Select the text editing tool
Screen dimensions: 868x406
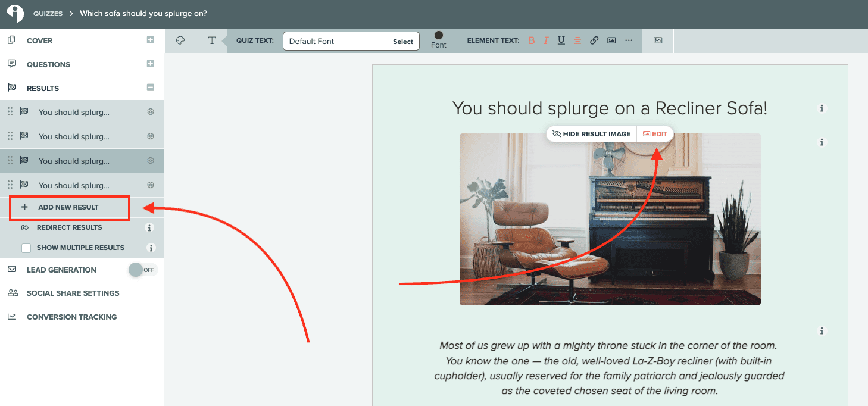point(212,40)
